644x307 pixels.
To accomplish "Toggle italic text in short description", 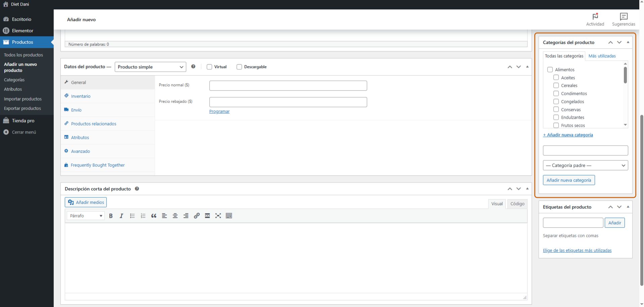I will [x=121, y=216].
